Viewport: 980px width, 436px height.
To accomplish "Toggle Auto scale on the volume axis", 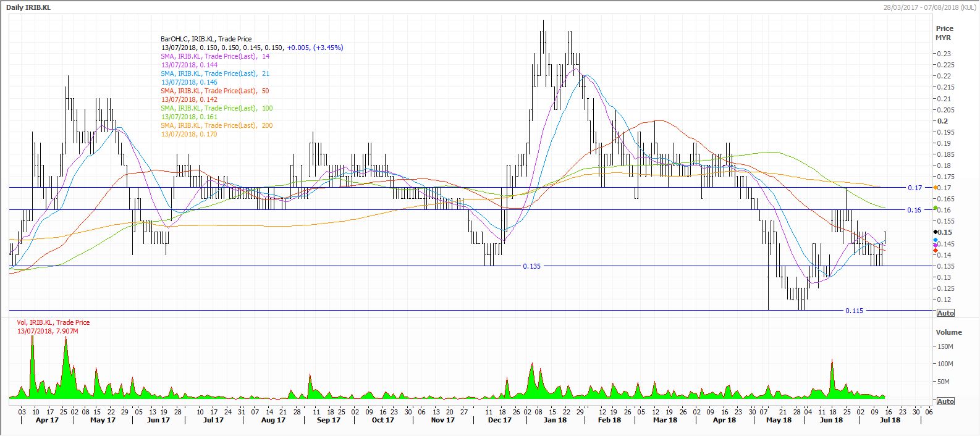I will (945, 401).
